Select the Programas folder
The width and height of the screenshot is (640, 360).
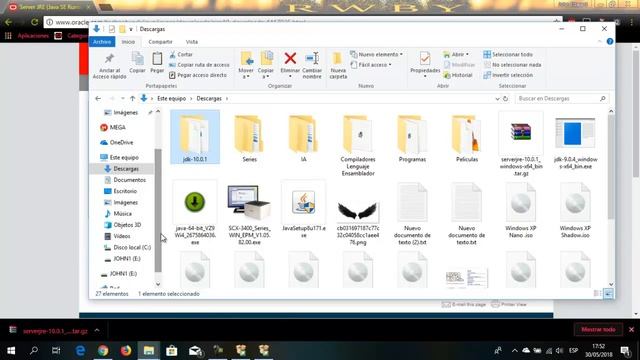[x=412, y=138]
